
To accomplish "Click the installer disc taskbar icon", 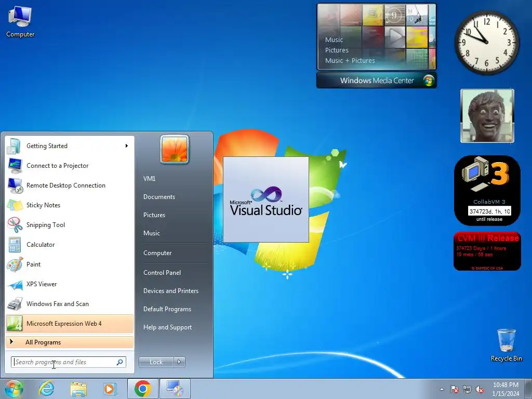I will coord(175,389).
